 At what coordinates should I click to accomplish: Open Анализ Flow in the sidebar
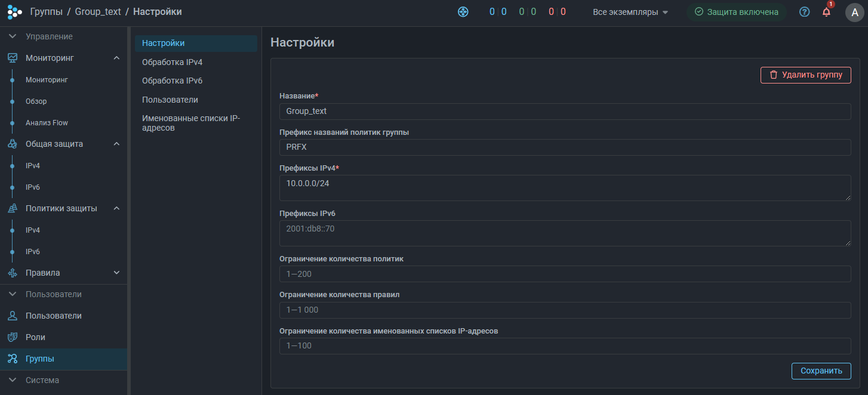tap(47, 123)
